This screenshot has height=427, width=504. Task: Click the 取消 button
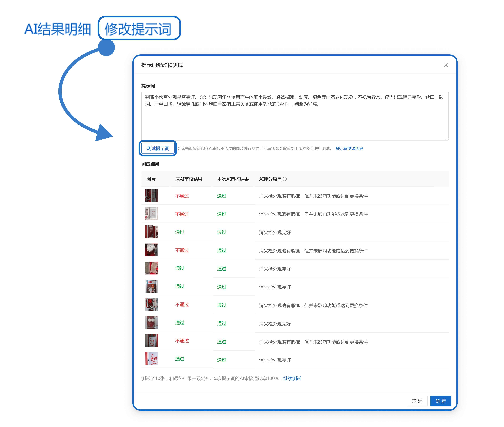(x=417, y=401)
